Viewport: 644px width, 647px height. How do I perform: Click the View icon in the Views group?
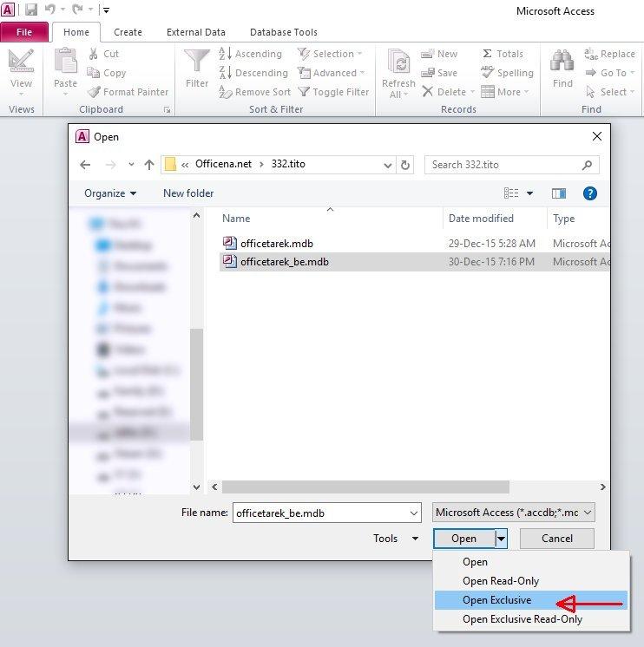(x=21, y=62)
